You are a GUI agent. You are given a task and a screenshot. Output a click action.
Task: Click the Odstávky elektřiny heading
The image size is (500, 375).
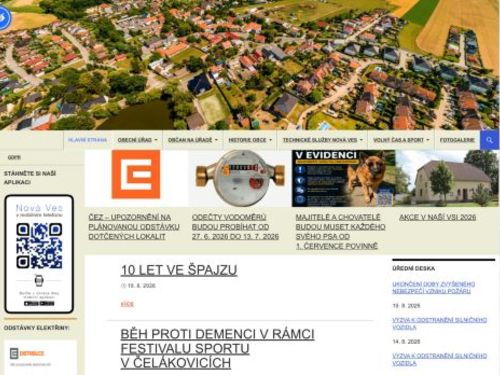(x=36, y=328)
